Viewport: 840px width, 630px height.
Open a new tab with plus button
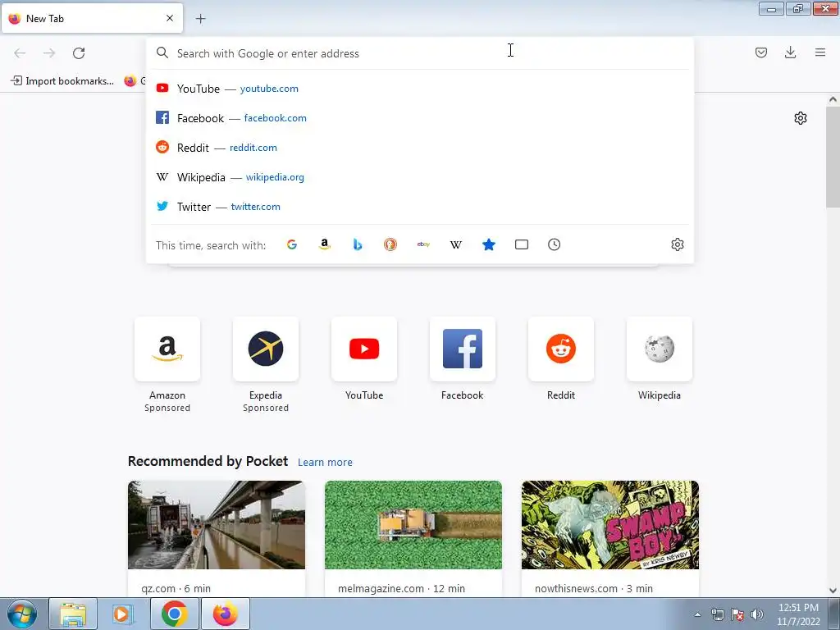coord(200,19)
